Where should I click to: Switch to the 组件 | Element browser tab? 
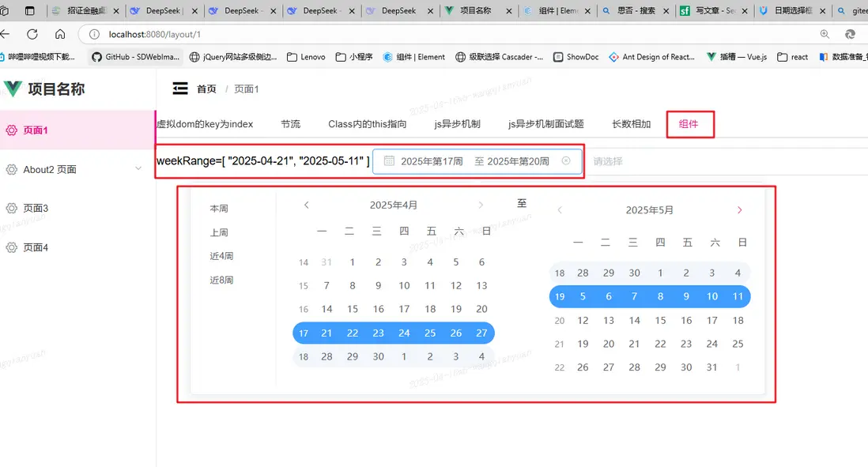click(x=559, y=10)
